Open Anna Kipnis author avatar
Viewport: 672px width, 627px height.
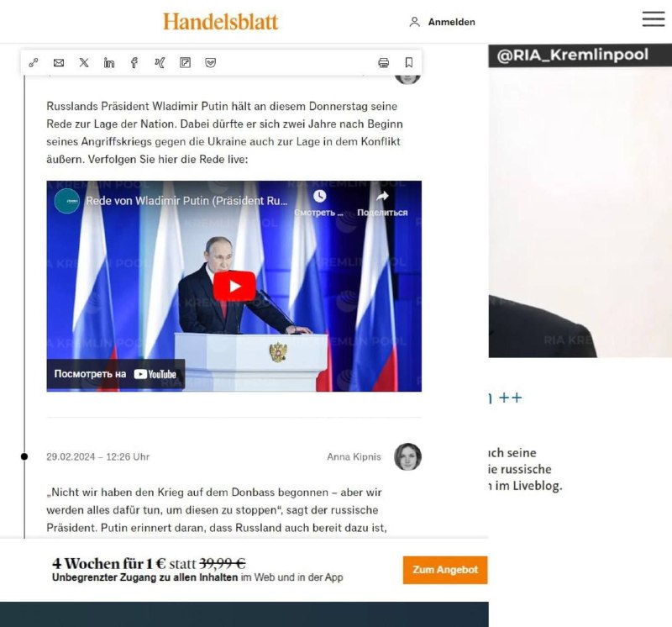(x=407, y=456)
